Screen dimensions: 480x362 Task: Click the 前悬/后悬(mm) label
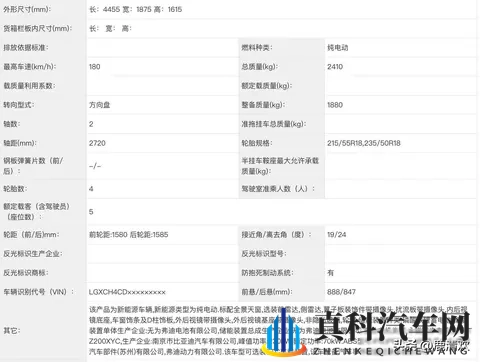coord(267,292)
